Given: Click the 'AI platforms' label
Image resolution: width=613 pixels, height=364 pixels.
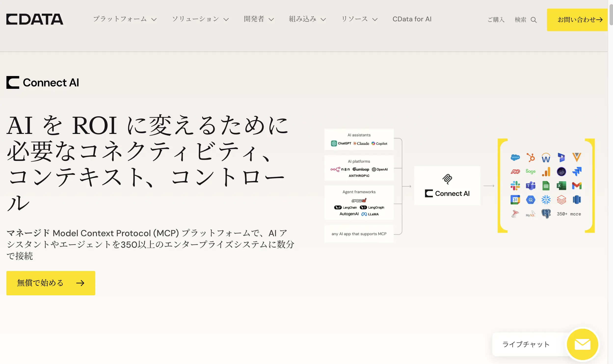Looking at the screenshot, I should click(x=359, y=161).
